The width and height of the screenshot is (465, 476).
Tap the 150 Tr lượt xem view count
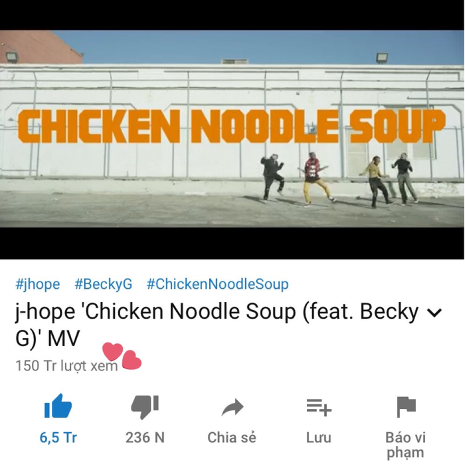coord(66,366)
